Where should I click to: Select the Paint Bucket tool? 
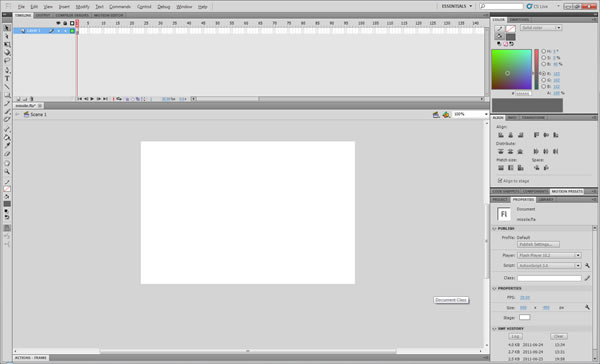tap(7, 137)
